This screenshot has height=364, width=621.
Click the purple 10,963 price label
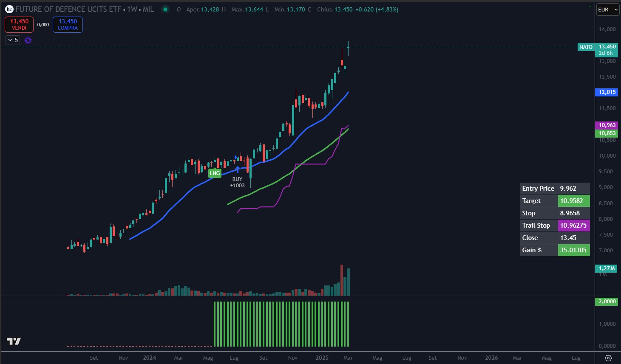(607, 125)
